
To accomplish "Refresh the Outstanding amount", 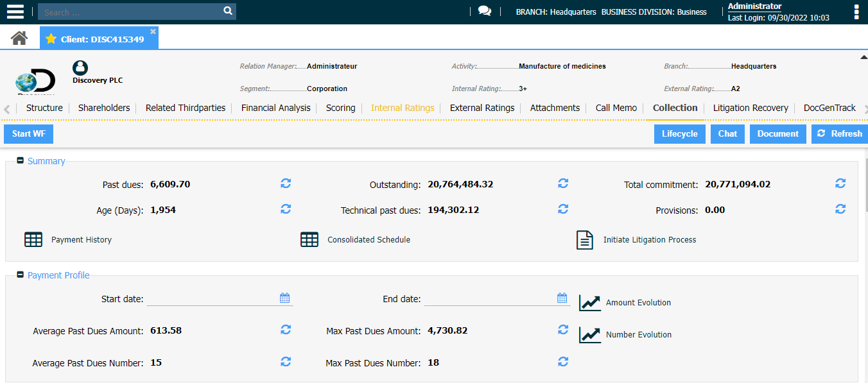I will (563, 183).
